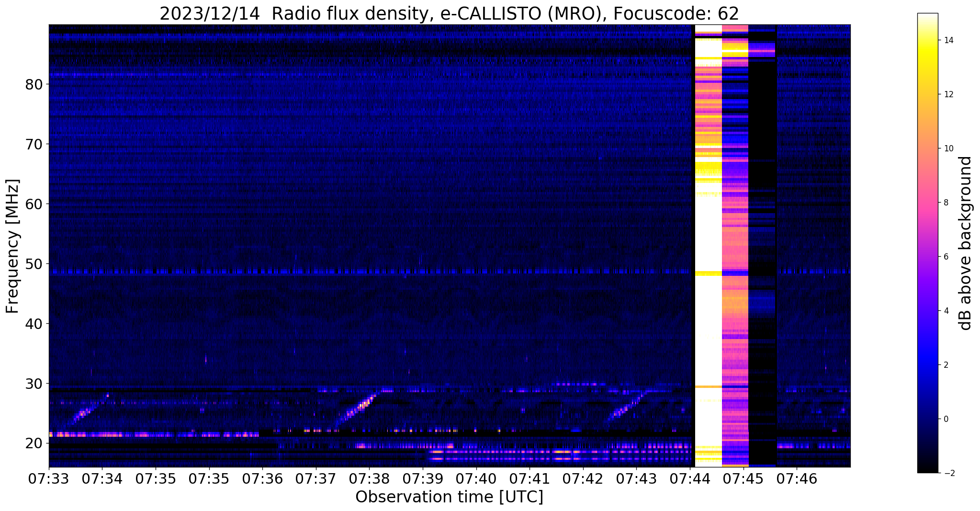Click the 07:37 time tick label

[315, 479]
